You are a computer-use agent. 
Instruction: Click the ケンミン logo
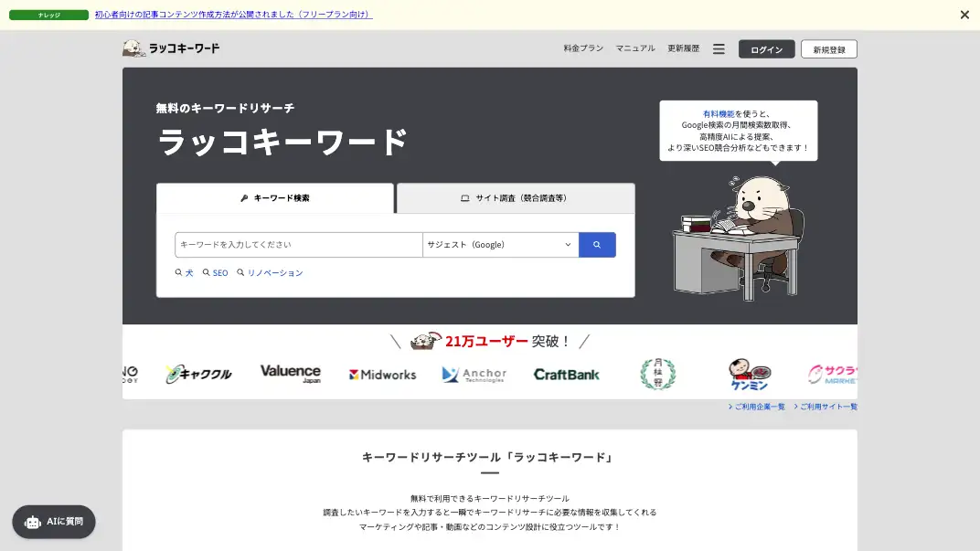(750, 374)
